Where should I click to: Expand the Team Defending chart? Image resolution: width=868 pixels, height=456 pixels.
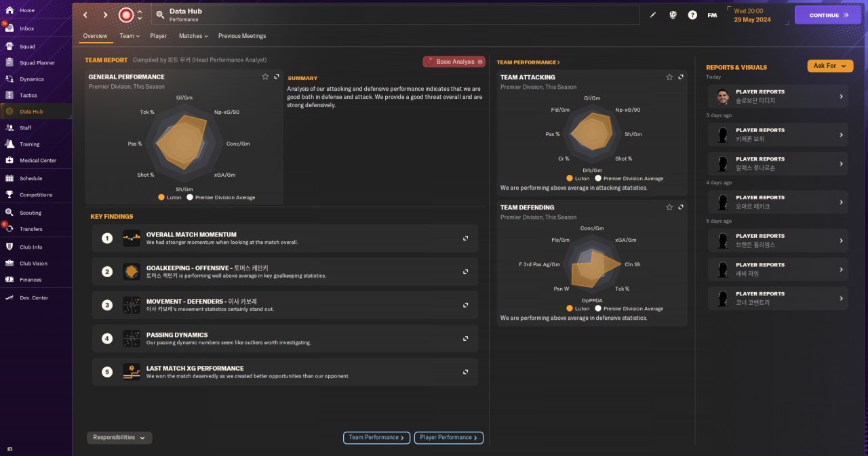(x=681, y=207)
